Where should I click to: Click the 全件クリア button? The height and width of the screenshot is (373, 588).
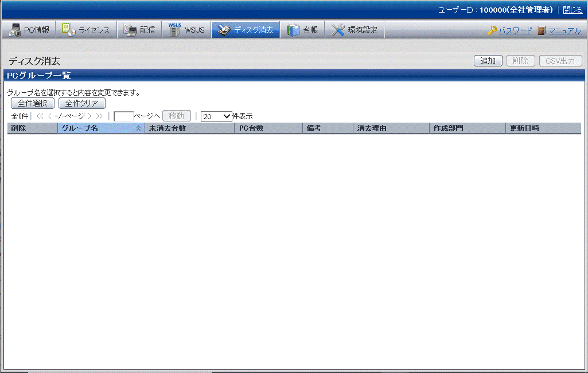tap(82, 103)
